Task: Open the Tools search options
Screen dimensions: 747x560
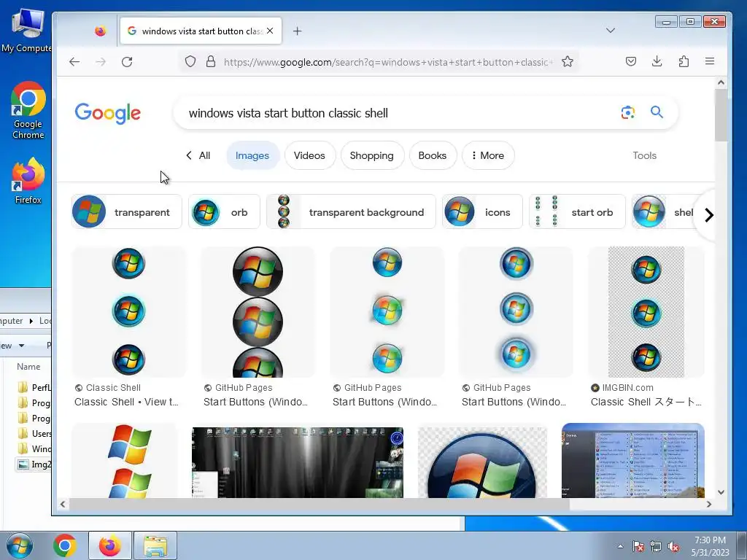Action: pos(645,155)
